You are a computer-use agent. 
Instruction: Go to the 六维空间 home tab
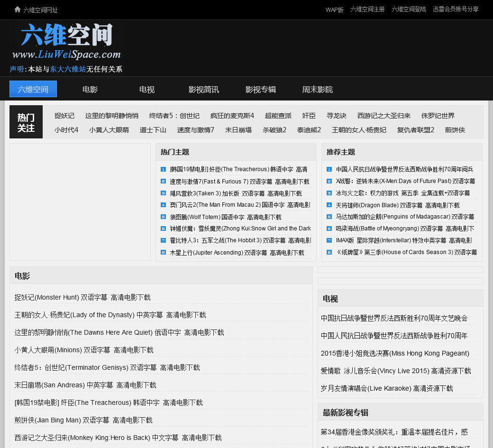33,89
